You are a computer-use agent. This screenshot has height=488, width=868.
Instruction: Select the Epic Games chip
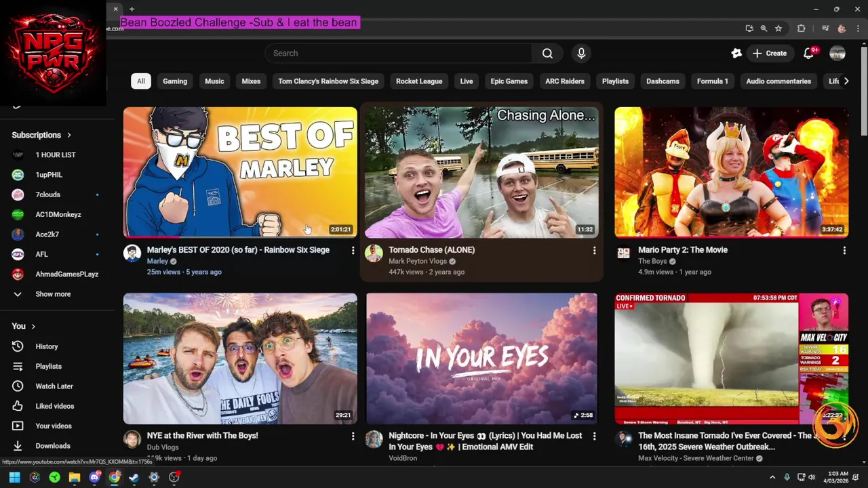(x=509, y=81)
